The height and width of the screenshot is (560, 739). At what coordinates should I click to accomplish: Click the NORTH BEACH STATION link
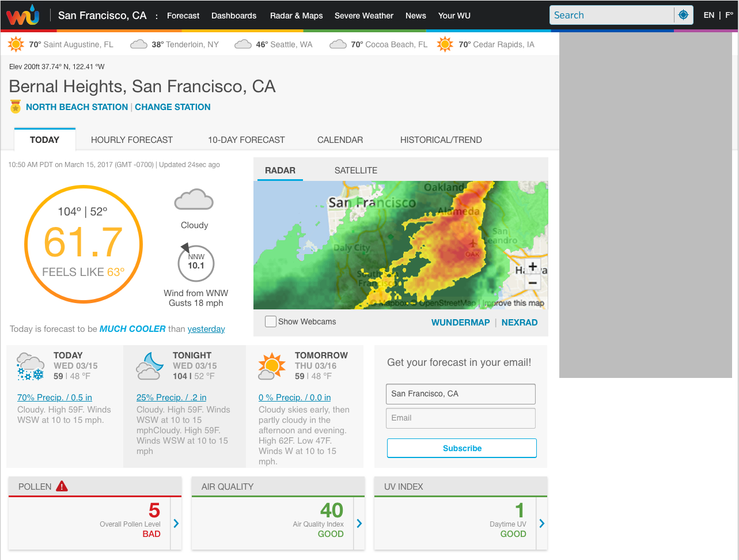77,107
